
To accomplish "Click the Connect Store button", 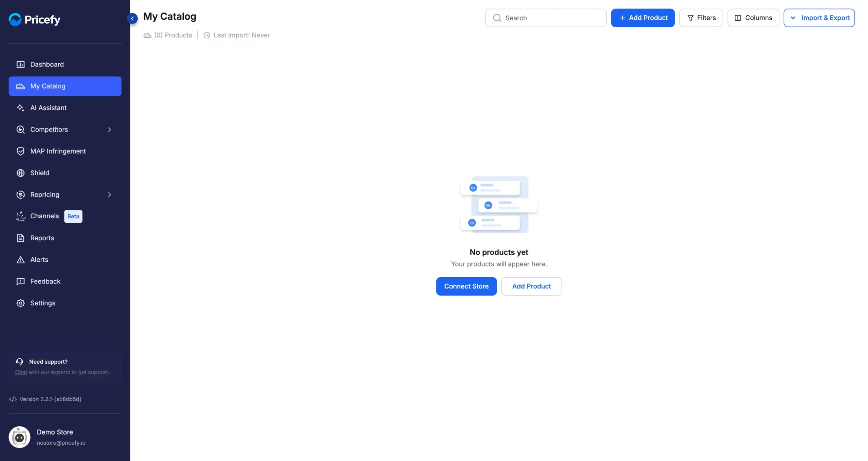I will [x=466, y=286].
